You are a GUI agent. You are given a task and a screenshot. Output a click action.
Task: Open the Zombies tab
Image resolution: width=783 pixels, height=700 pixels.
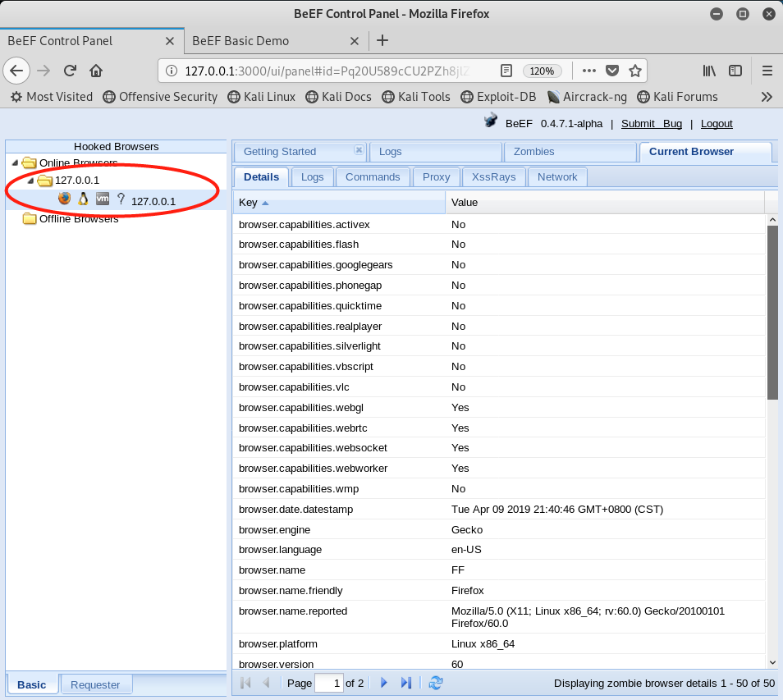570,152
